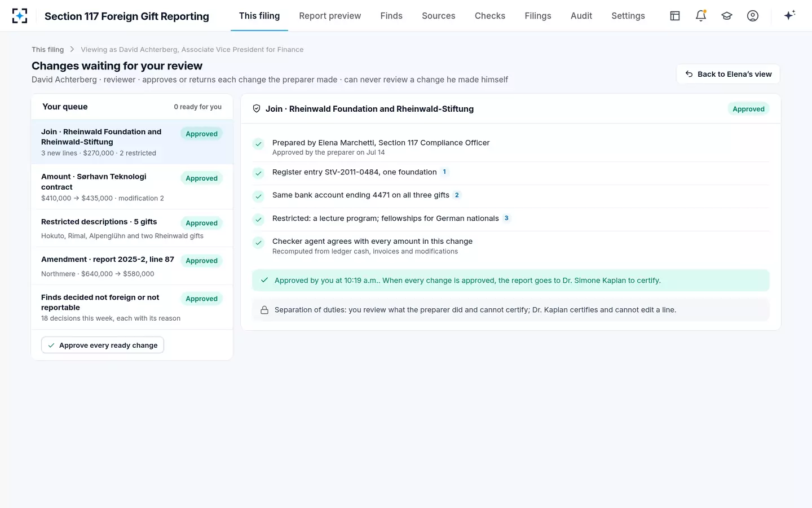This screenshot has height=508, width=812.
Task: Open the graduation cap help icon
Action: coord(727,16)
